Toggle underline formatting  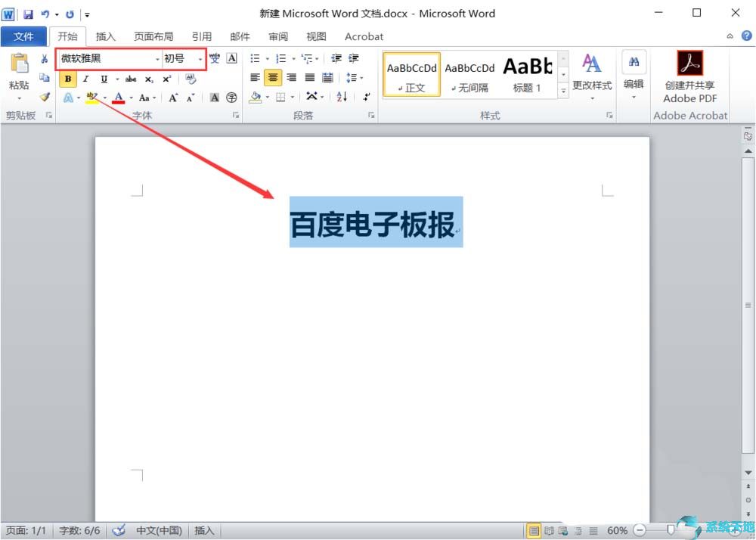click(x=104, y=79)
